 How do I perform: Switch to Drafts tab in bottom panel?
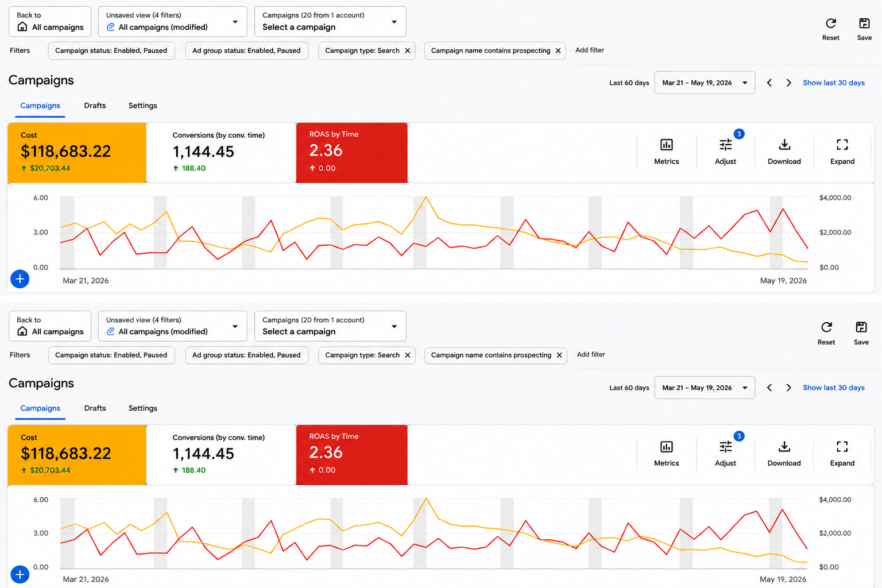coord(95,408)
